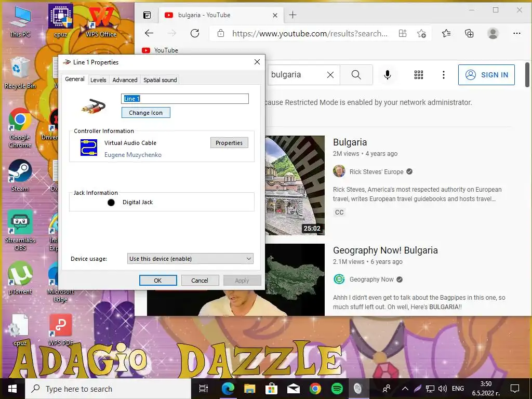Switch to the Levels tab
This screenshot has height=399, width=532.
pyautogui.click(x=98, y=79)
